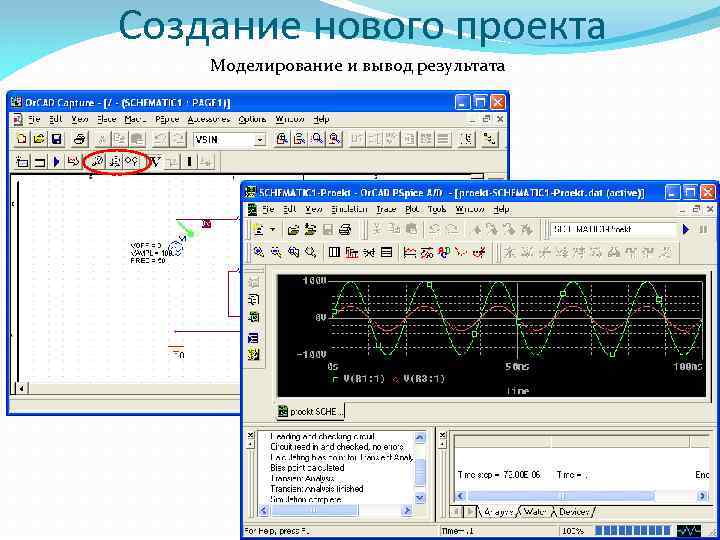Open File menu in OrCAD Capture

click(34, 119)
